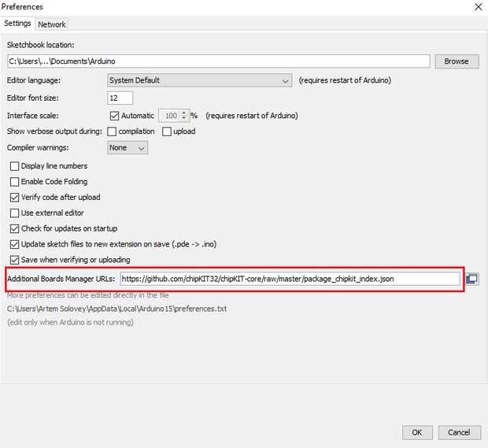The width and height of the screenshot is (488, 448).
Task: Select the interface scale value 100
Action: click(x=171, y=116)
